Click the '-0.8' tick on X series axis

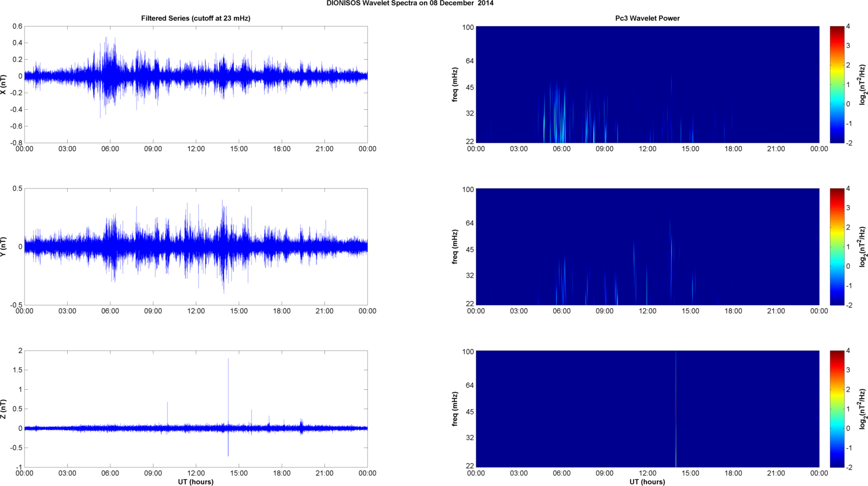pyautogui.click(x=16, y=143)
